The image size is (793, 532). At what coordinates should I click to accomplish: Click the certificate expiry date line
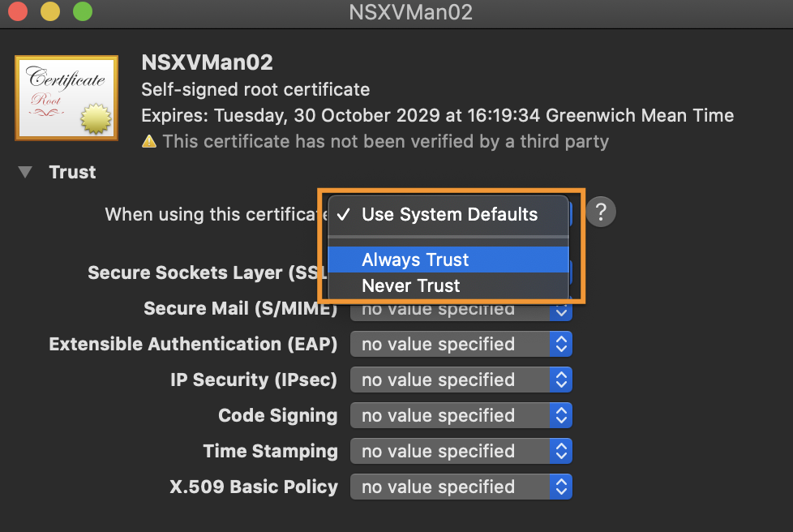(x=438, y=115)
